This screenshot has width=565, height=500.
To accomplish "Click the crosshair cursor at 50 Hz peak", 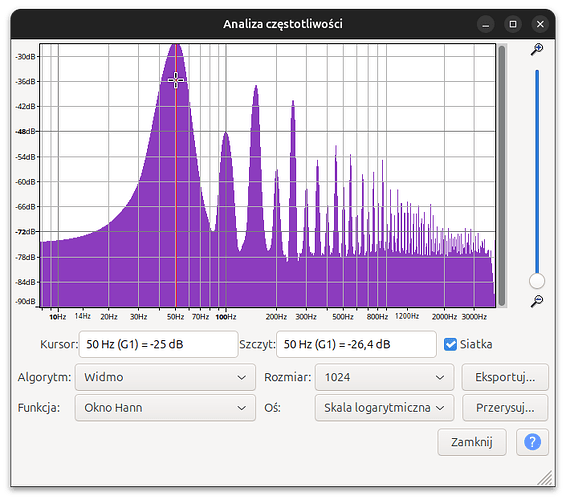I will pos(176,80).
